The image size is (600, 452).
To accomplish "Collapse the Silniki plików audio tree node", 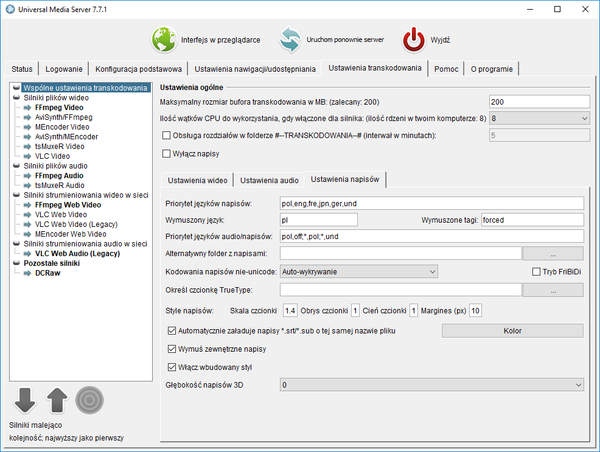I will tap(16, 166).
